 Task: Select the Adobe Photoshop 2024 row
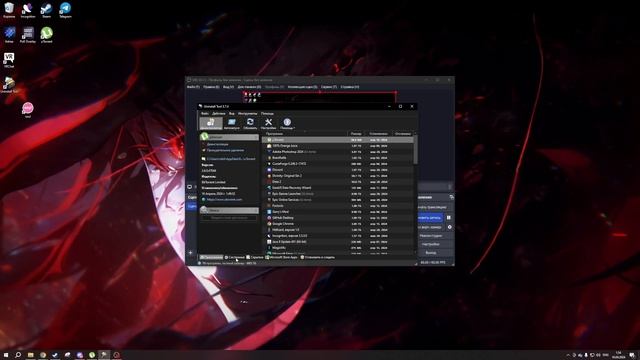coord(338,152)
